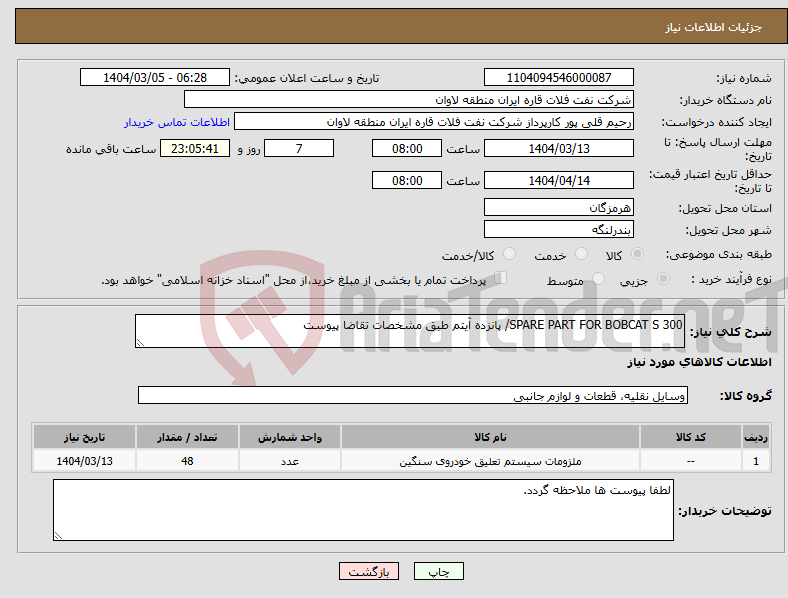Click the general description SPARE PART FOR BOBCAT textarea
This screenshot has width=788, height=598.
point(410,331)
